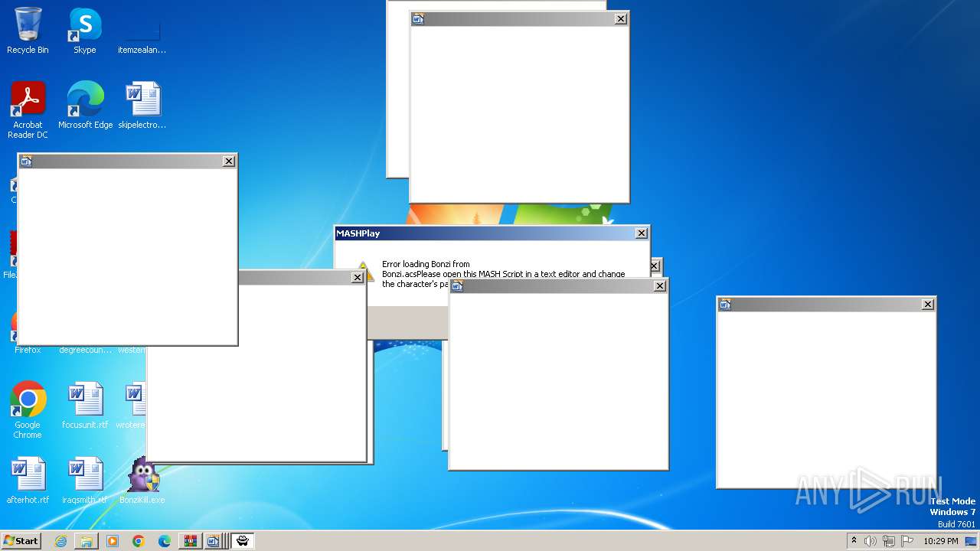Image resolution: width=980 pixels, height=551 pixels.
Task: Launch Google Chrome from the desktop
Action: pyautogui.click(x=28, y=409)
